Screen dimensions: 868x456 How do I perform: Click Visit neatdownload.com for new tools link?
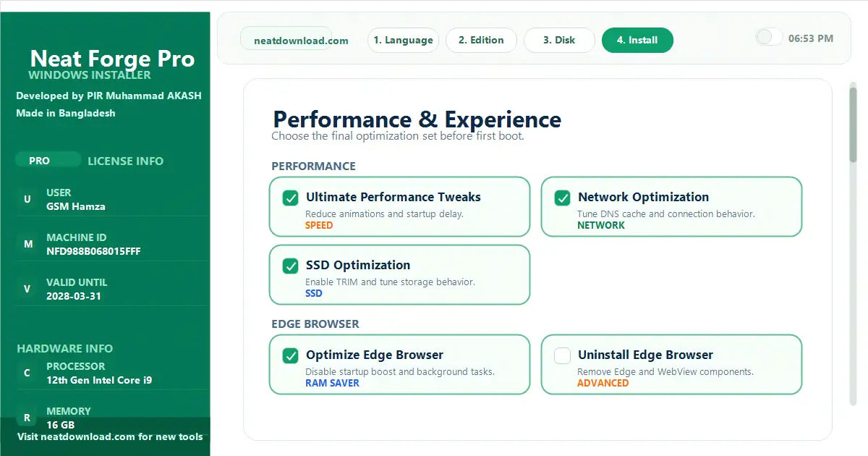(110, 436)
